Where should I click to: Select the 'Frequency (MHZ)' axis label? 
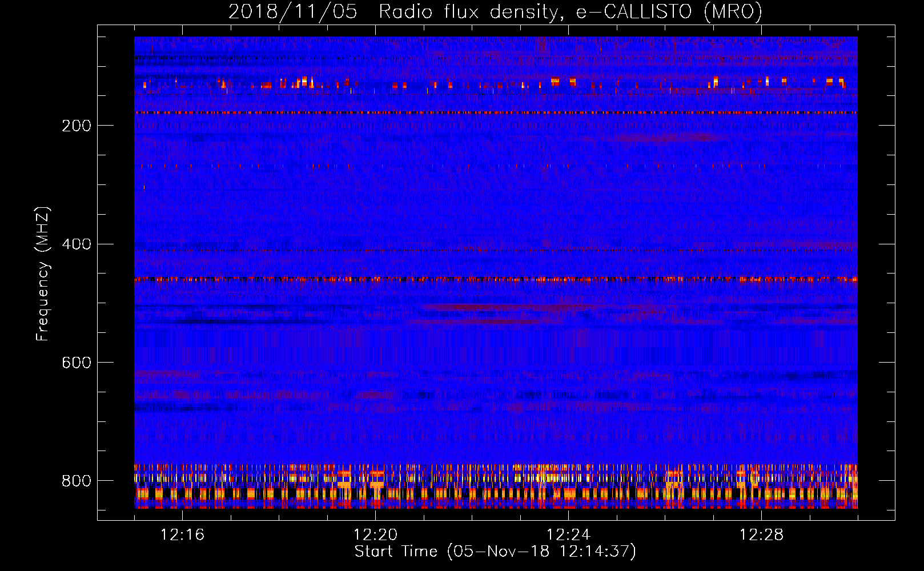pos(43,274)
